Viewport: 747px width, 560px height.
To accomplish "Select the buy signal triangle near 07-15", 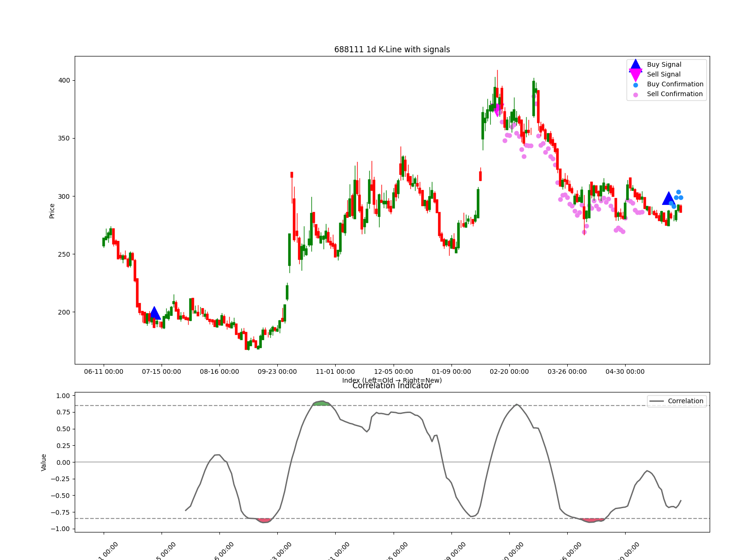I will 155,313.
